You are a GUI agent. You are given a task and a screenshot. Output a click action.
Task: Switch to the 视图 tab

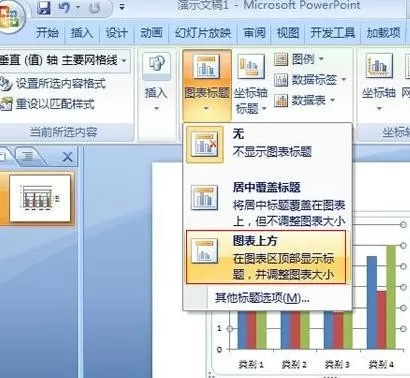pyautogui.click(x=288, y=33)
